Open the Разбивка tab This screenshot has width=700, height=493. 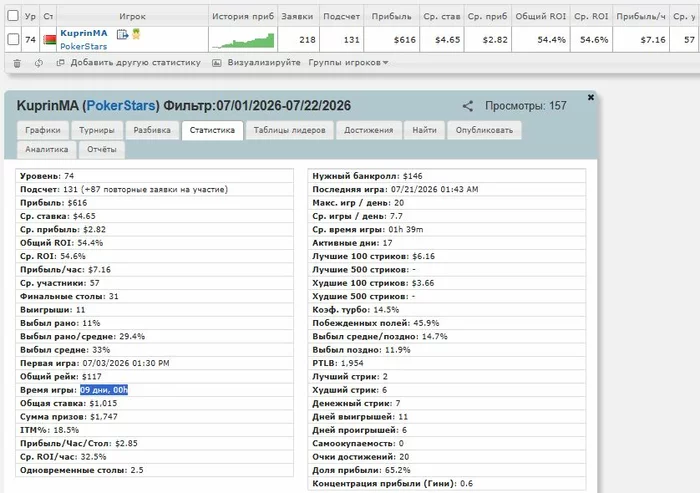pyautogui.click(x=152, y=130)
